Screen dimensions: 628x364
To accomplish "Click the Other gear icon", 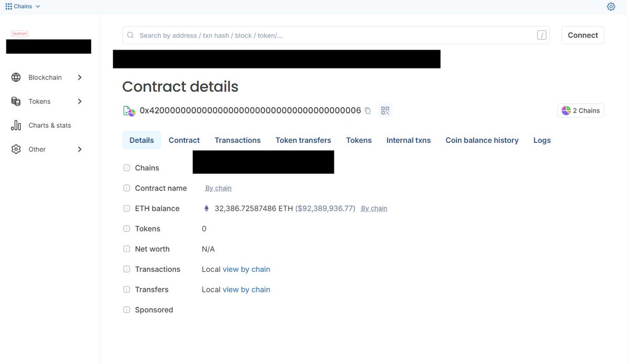I will pos(16,150).
